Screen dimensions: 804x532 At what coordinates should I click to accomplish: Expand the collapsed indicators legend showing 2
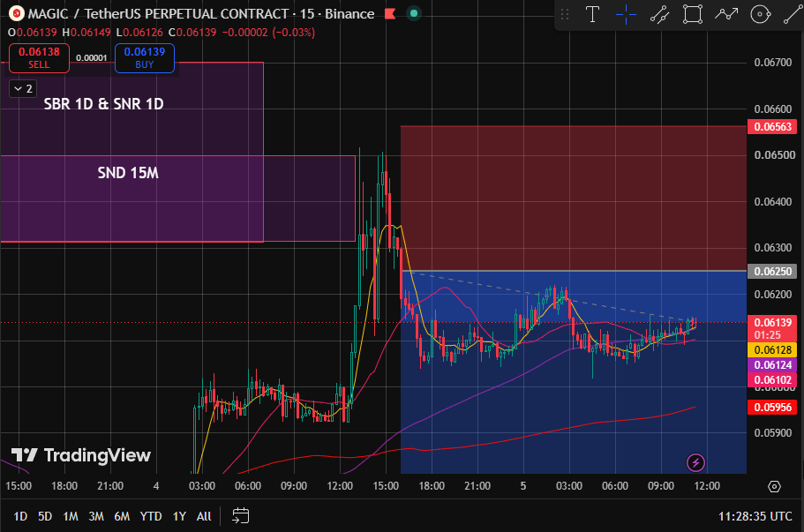[x=23, y=88]
